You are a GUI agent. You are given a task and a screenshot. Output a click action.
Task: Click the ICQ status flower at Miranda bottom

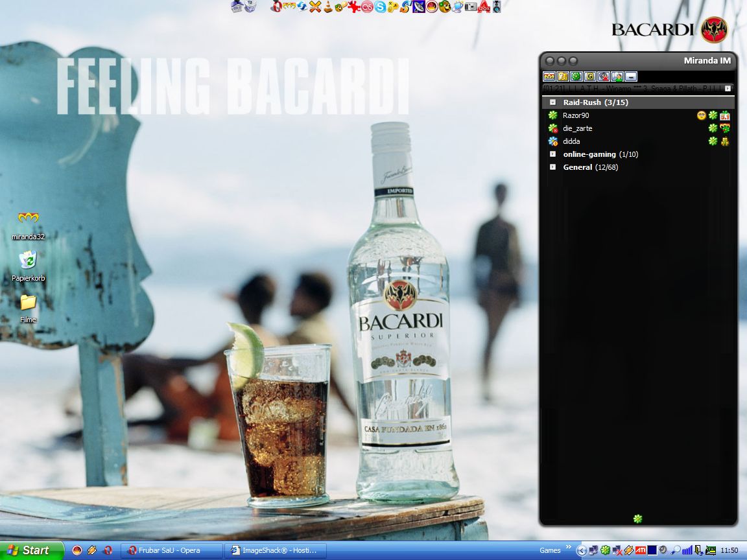[637, 519]
